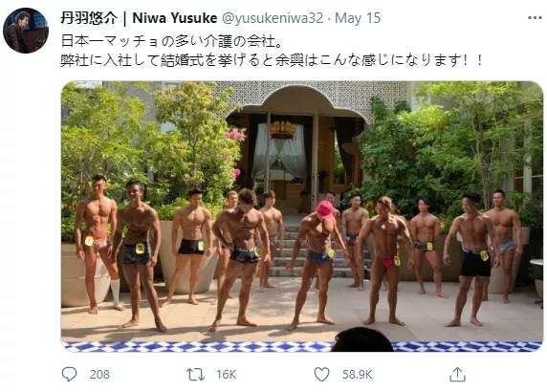Click the contestant wearing red briefs
Screen dimensions: 547x392
pos(384,261)
